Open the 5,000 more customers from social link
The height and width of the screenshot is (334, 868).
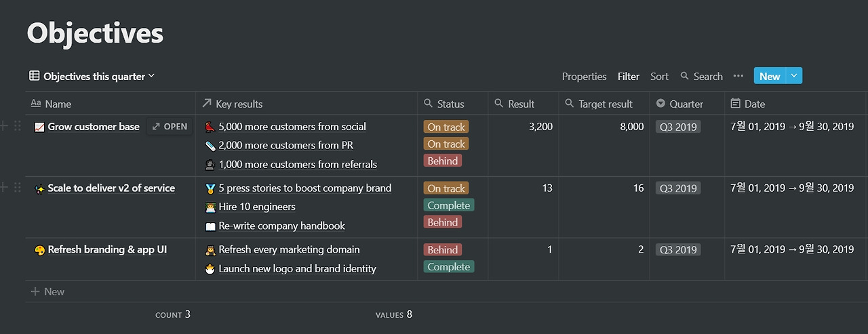(x=292, y=127)
